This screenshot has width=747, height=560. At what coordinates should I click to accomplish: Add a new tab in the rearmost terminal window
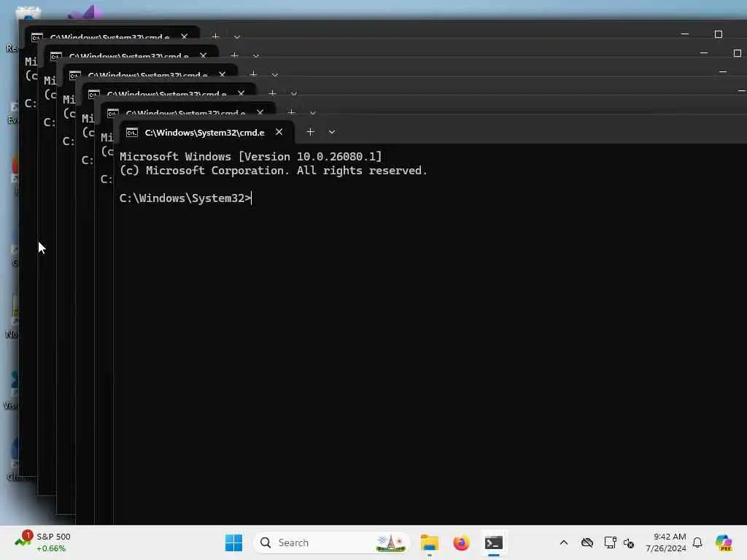point(215,36)
